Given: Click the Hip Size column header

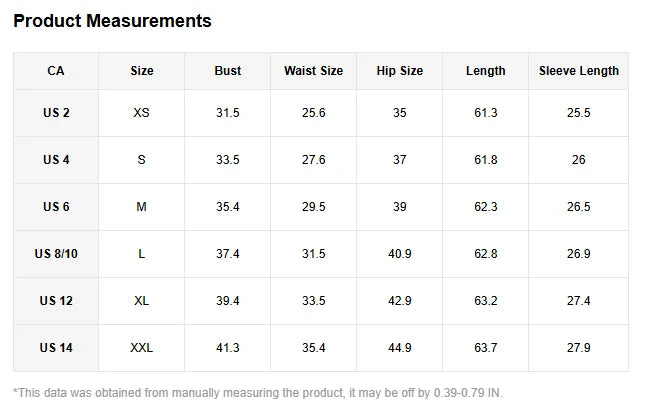Looking at the screenshot, I should click(399, 71).
